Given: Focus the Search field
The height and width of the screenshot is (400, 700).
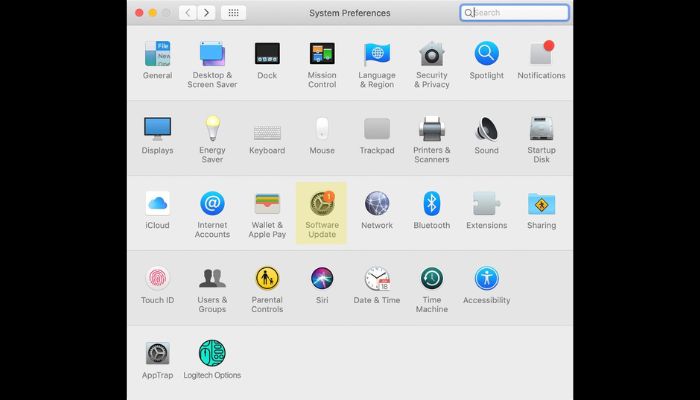Looking at the screenshot, I should click(515, 13).
